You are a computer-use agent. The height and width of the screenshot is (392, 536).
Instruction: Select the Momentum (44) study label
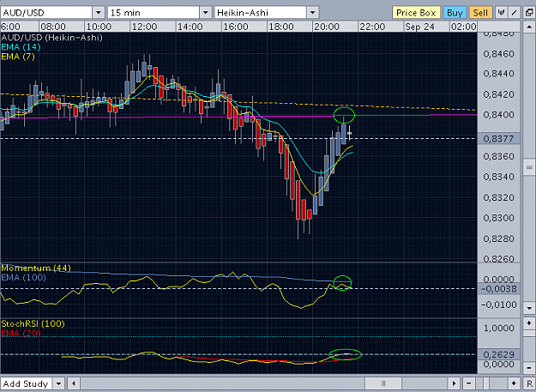pos(36,268)
